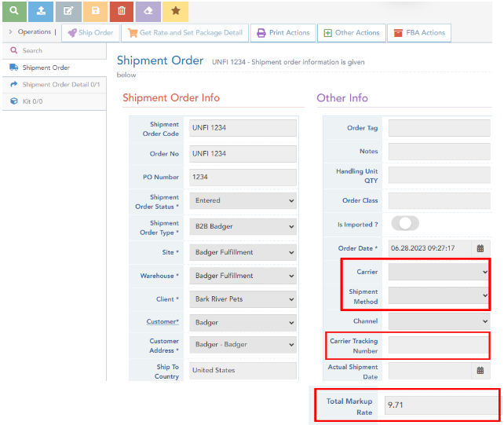Screen dimensions: 504x425
Task: Open the Shipment Order Status dropdown
Action: click(x=243, y=201)
